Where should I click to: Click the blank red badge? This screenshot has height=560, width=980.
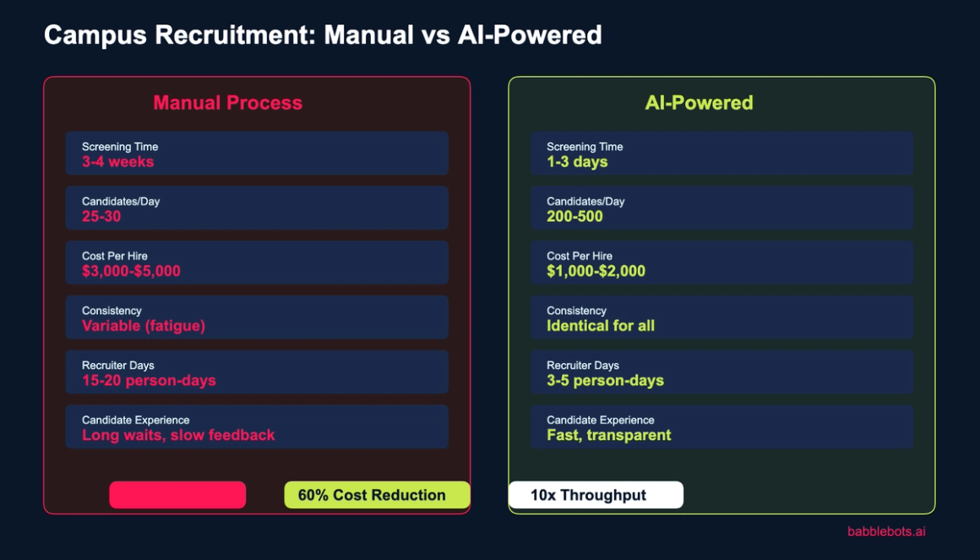point(177,495)
